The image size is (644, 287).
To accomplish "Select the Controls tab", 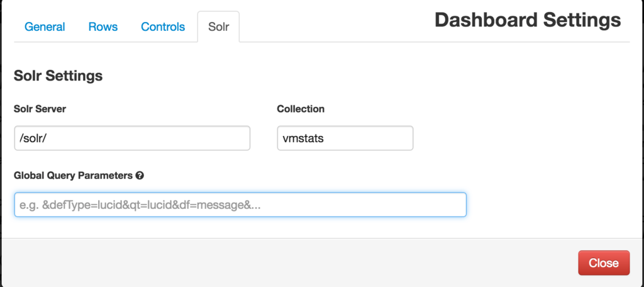I will (x=163, y=26).
